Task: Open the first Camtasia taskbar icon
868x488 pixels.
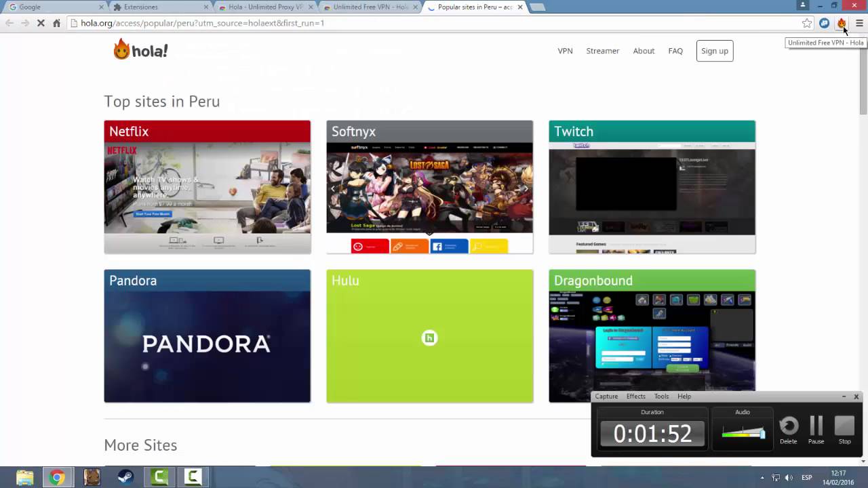Action: 159,477
